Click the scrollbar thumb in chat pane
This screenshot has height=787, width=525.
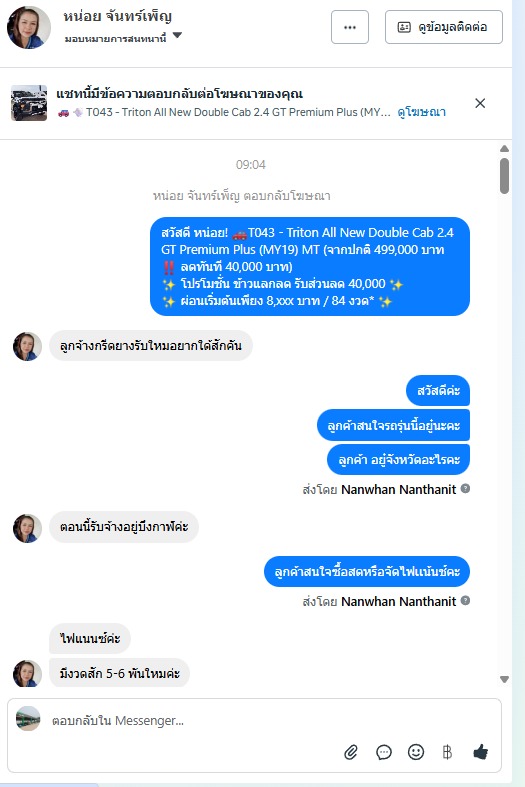(504, 176)
